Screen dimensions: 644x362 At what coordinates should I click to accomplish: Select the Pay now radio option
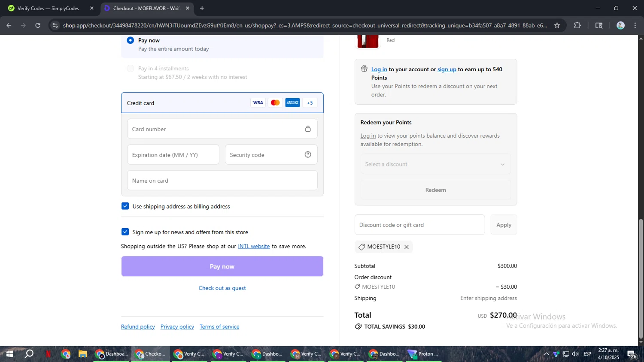click(130, 40)
